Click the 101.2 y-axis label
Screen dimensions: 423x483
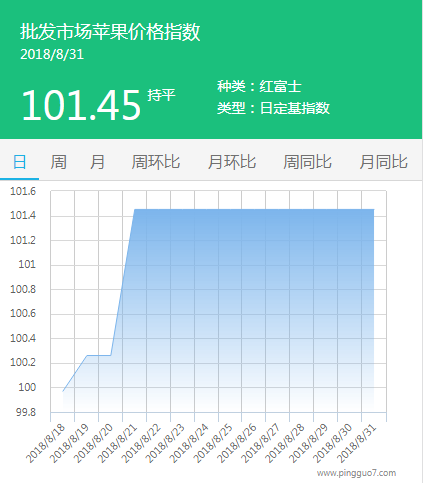click(23, 240)
